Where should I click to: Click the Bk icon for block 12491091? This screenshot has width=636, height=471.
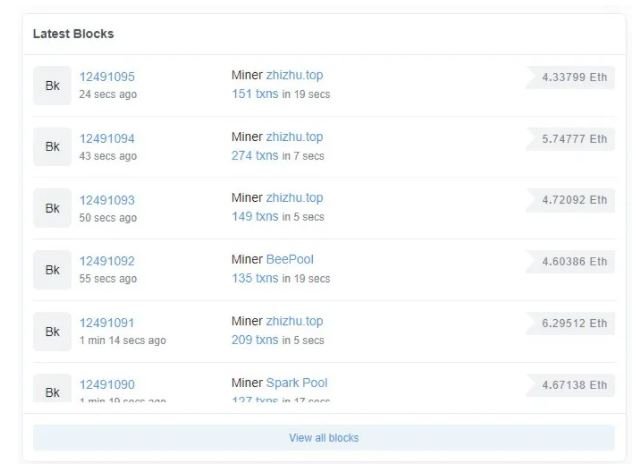[52, 332]
